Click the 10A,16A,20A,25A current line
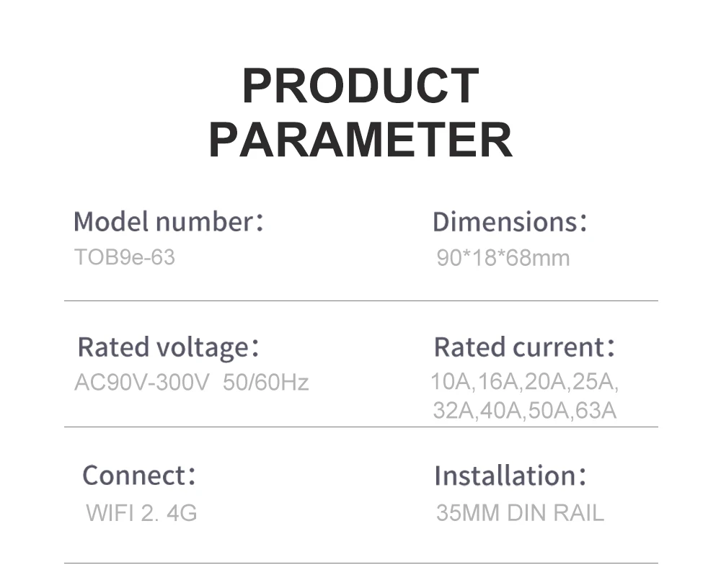 [524, 382]
